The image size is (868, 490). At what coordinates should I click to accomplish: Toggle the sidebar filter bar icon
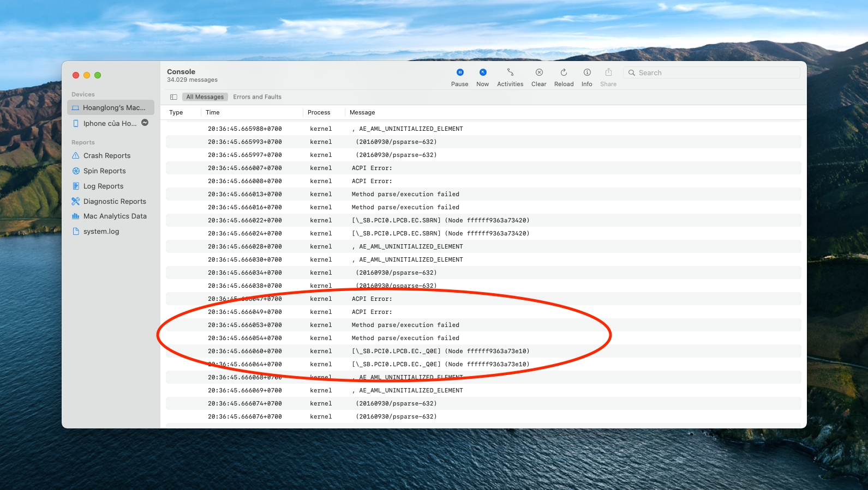pos(173,97)
